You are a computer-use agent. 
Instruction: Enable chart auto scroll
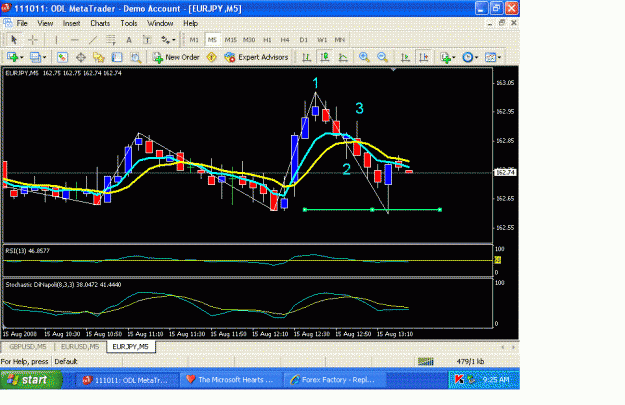pos(405,57)
